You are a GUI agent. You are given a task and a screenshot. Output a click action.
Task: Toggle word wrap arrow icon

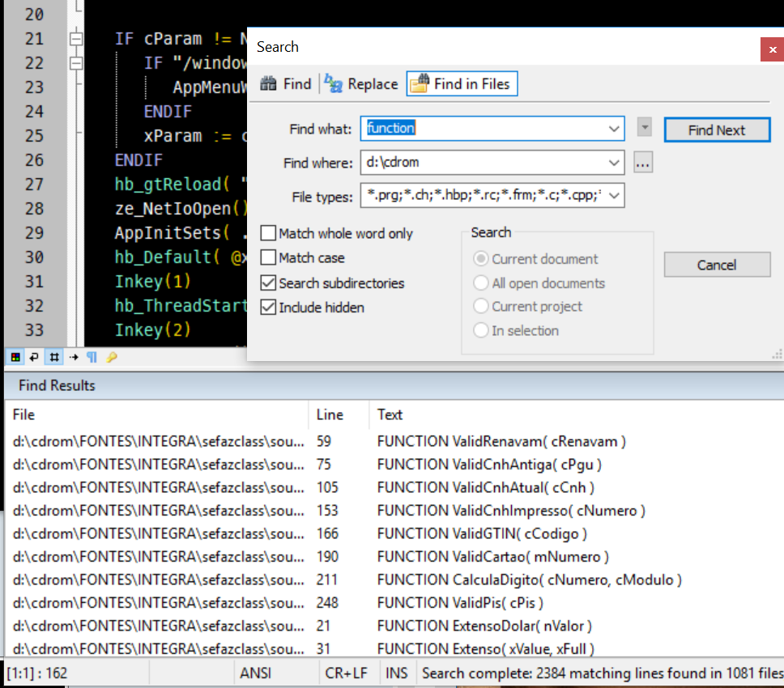pos(34,357)
